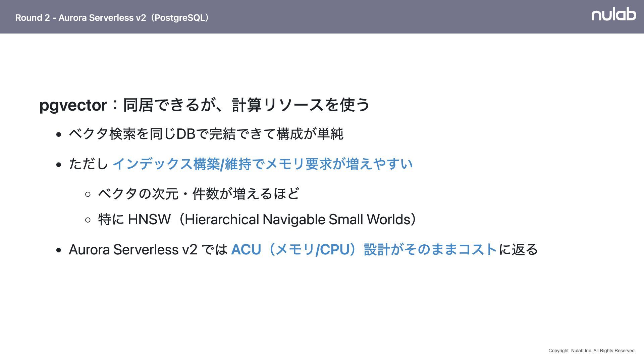Click 計算リソースを使う in the heading
This screenshot has width=644, height=362.
click(301, 105)
